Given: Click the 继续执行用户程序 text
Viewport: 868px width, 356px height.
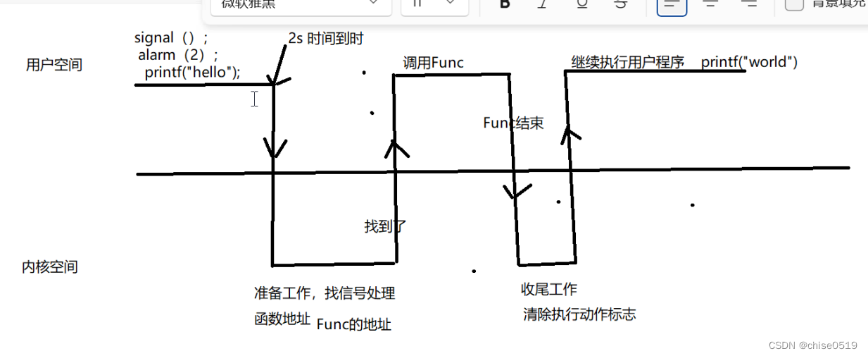Looking at the screenshot, I should (x=628, y=62).
